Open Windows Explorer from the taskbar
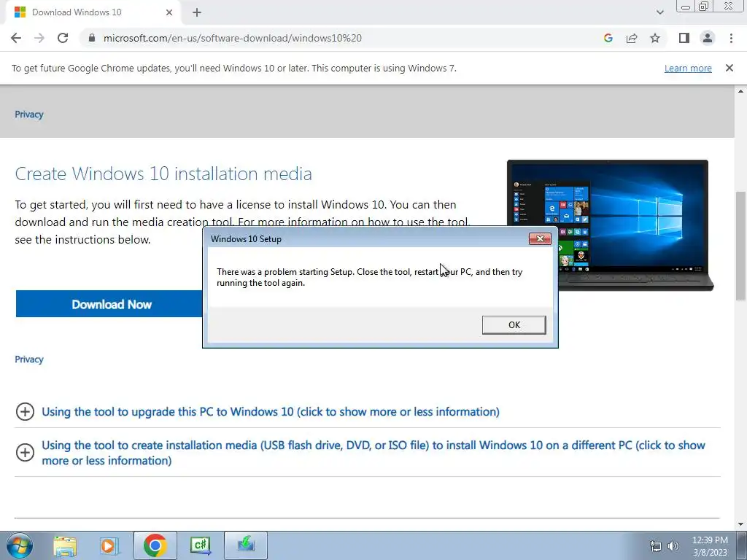The image size is (747, 560). (65, 545)
